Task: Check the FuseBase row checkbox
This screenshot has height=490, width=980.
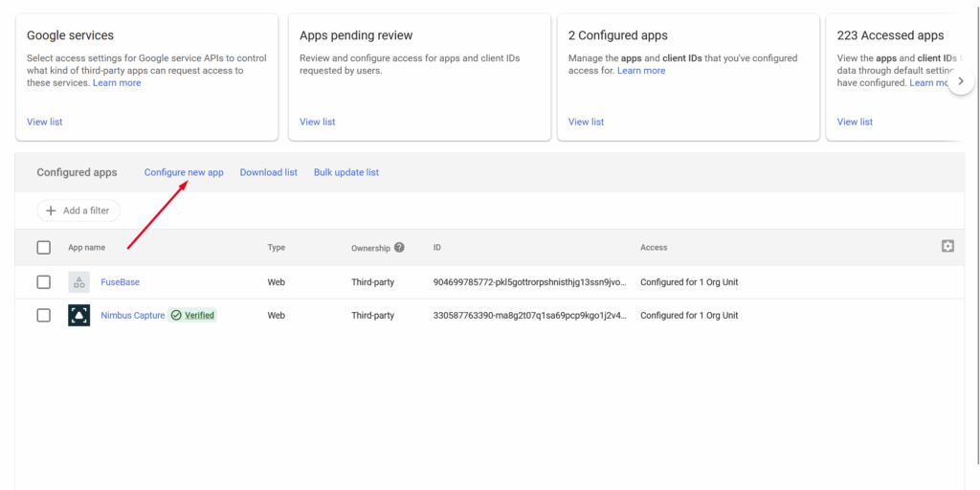Action: [x=43, y=282]
